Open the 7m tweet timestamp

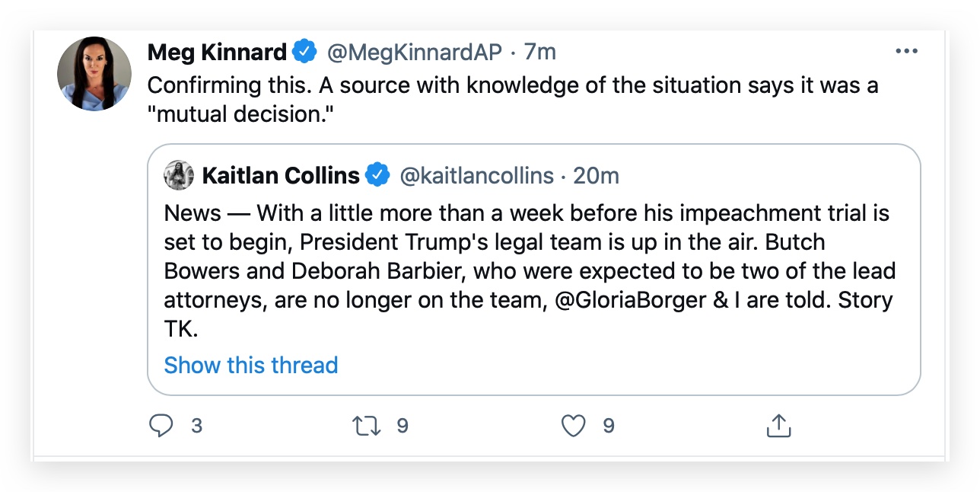point(540,52)
